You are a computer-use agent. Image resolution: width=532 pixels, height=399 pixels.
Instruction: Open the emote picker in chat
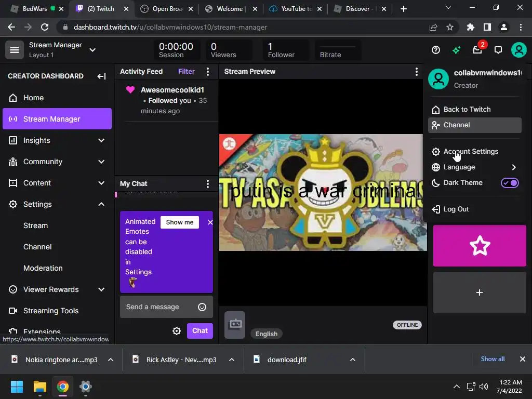(x=202, y=307)
